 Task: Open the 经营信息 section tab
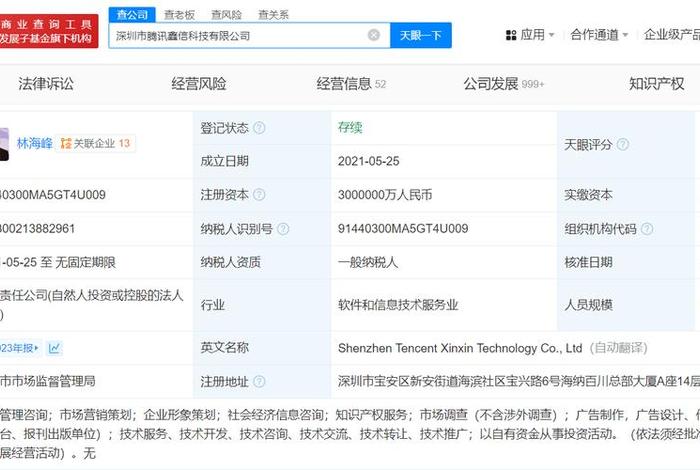tap(351, 83)
